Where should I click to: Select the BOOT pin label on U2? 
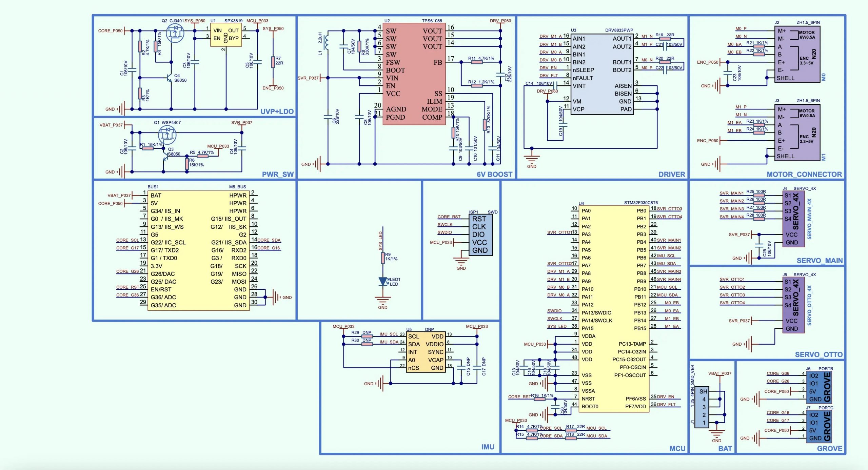395,70
